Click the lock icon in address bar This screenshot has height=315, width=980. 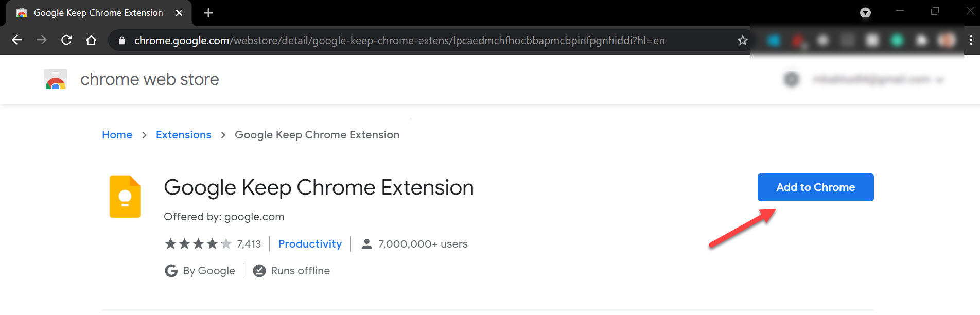[122, 41]
